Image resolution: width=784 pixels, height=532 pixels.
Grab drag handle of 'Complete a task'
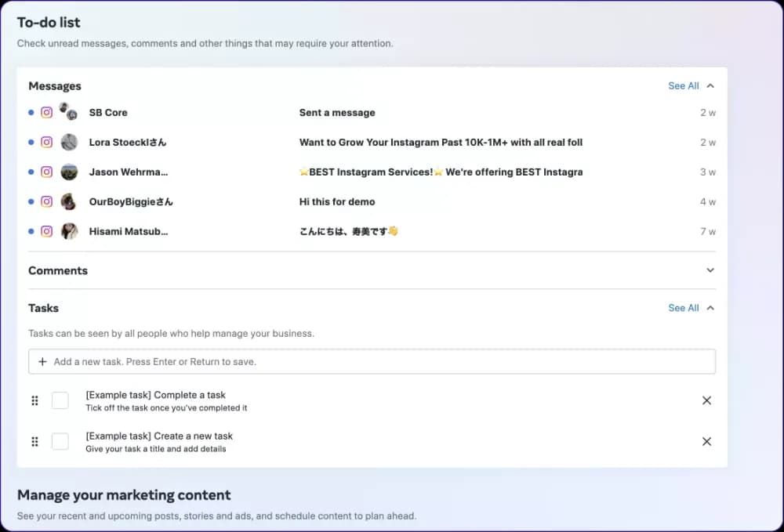tap(34, 400)
